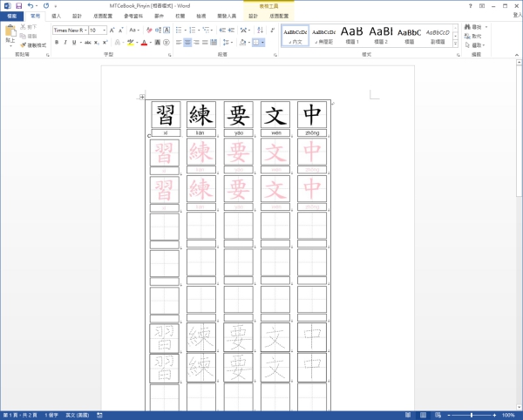Image resolution: width=523 pixels, height=420 pixels.
Task: Click the text highlight color marker icon
Action: click(130, 42)
